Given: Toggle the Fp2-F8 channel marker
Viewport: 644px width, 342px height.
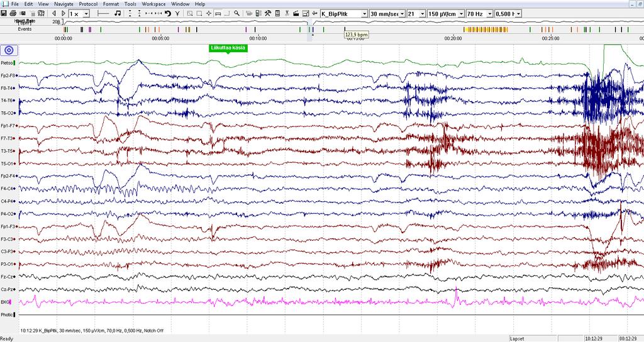Looking at the screenshot, I should tap(16, 75).
